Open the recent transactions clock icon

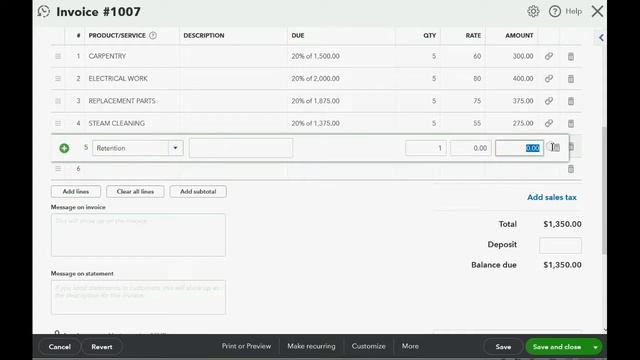pos(43,11)
